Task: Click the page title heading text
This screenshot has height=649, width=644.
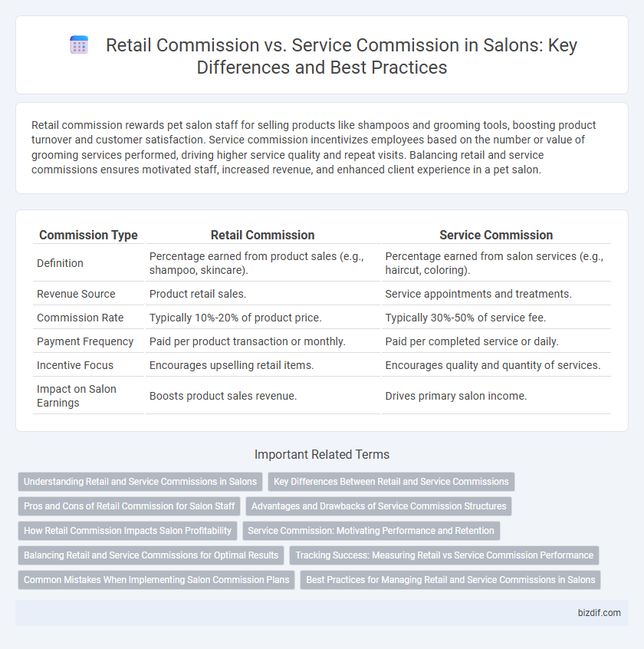Action: coord(341,56)
